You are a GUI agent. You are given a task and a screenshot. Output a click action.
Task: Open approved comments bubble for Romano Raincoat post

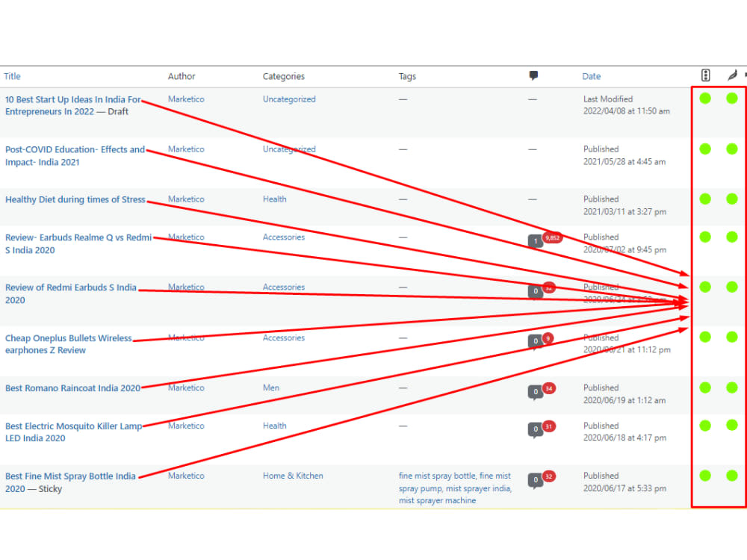point(536,392)
